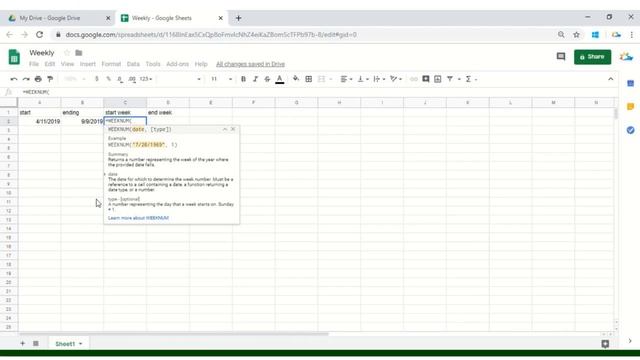
Task: Open the comment history icon
Action: [561, 57]
